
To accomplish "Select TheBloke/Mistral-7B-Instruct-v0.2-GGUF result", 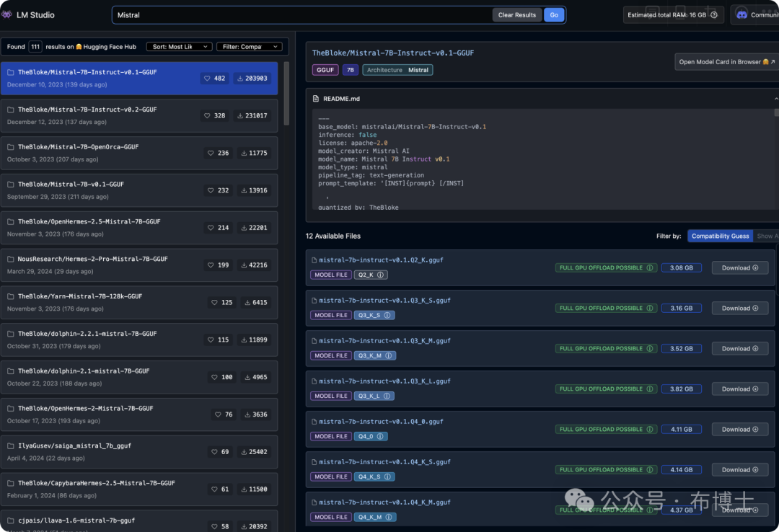I will tap(139, 115).
